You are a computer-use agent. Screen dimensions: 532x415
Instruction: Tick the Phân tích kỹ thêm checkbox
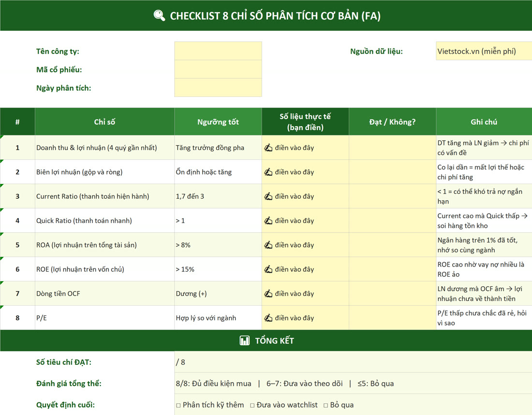tap(178, 405)
